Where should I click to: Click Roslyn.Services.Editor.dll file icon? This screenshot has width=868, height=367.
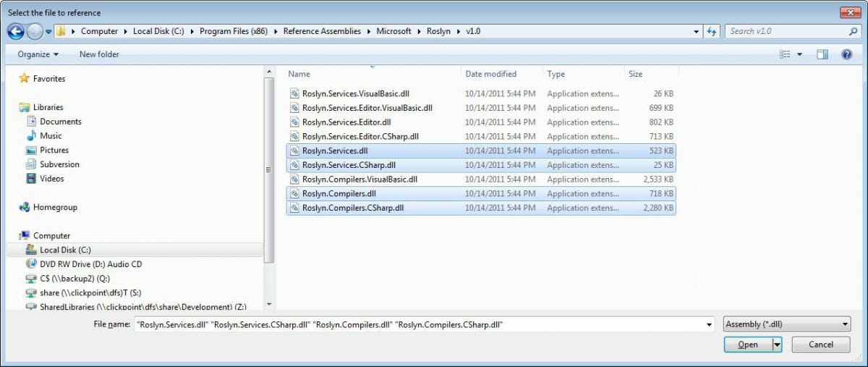(294, 122)
